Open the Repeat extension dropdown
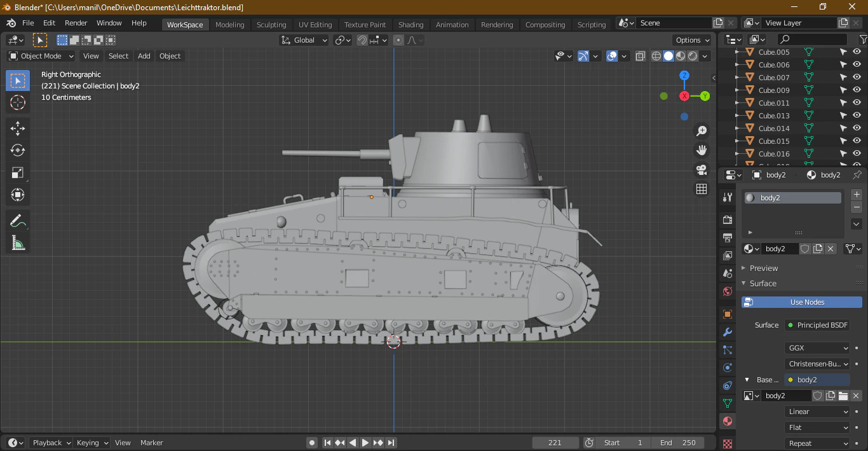This screenshot has width=868, height=451. tap(817, 443)
